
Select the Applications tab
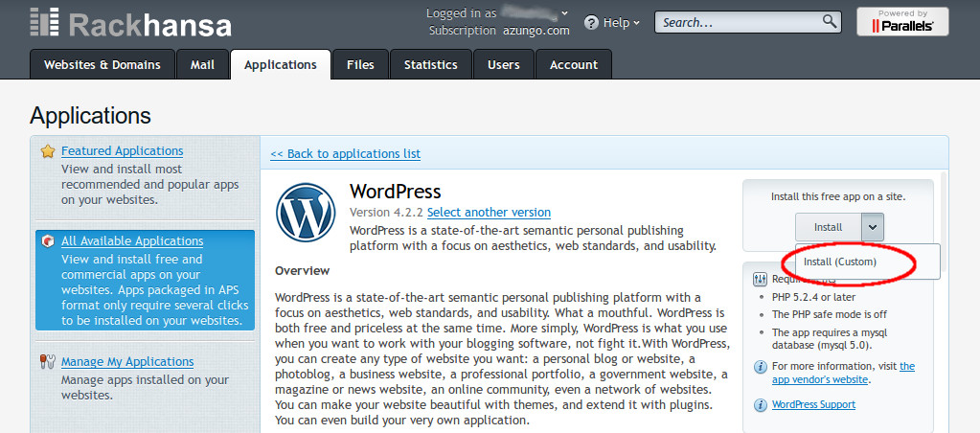[x=281, y=65]
